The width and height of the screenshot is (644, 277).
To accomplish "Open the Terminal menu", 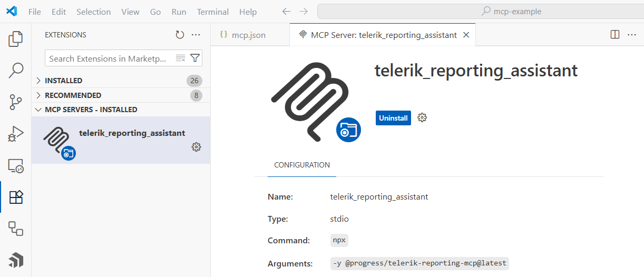I will pyautogui.click(x=212, y=12).
